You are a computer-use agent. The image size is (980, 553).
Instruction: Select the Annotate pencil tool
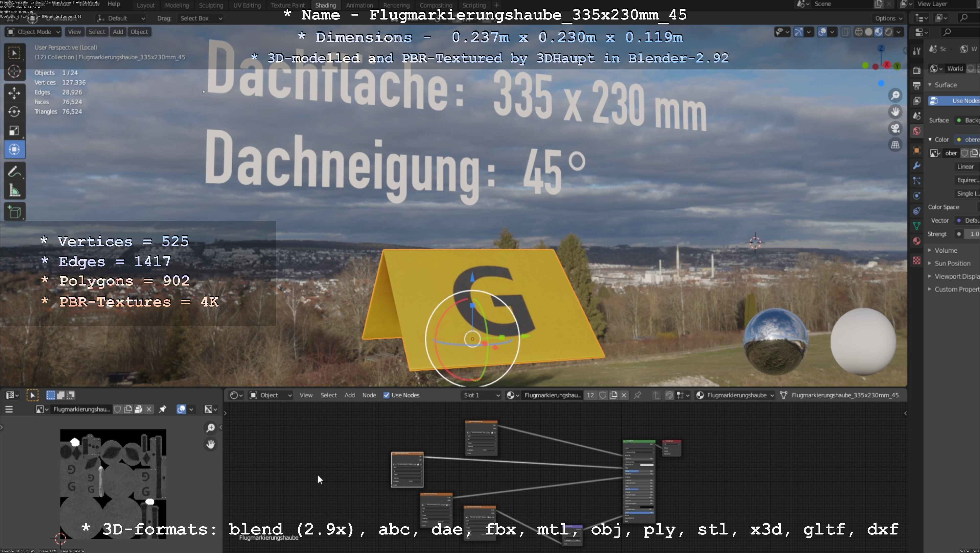point(14,171)
